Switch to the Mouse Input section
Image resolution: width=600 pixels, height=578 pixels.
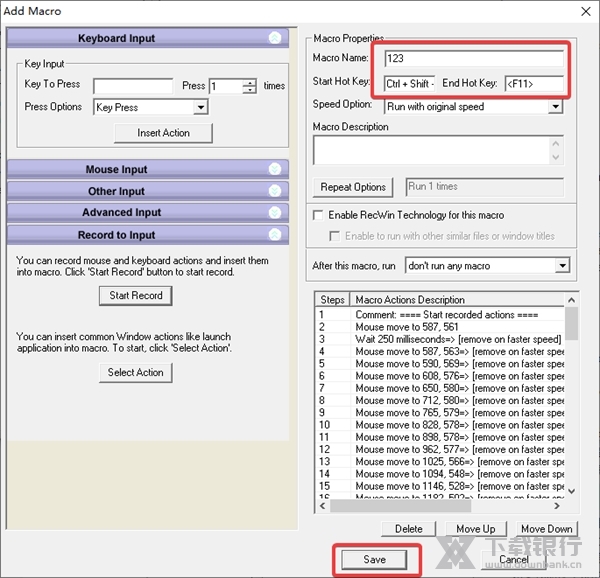click(x=117, y=170)
